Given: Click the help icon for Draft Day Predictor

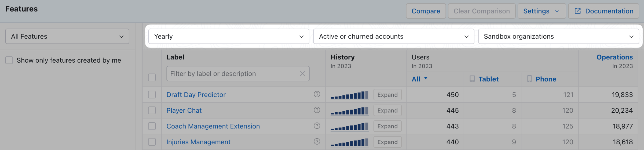Looking at the screenshot, I should coord(317,94).
